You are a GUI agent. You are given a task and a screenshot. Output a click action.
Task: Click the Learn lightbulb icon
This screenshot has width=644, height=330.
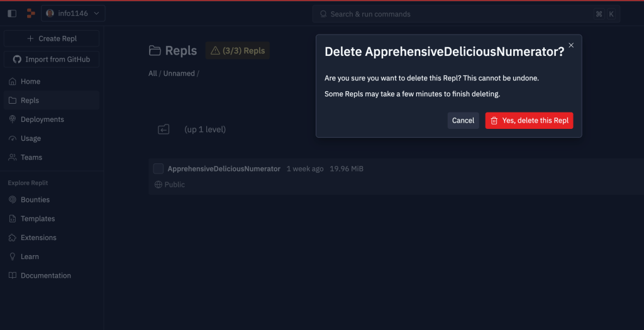click(13, 256)
